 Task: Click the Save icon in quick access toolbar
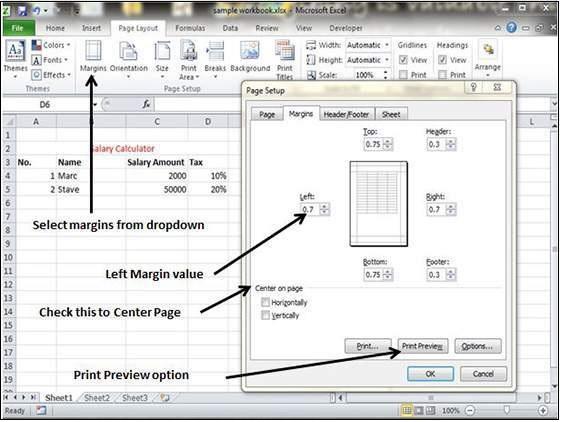tap(22, 11)
